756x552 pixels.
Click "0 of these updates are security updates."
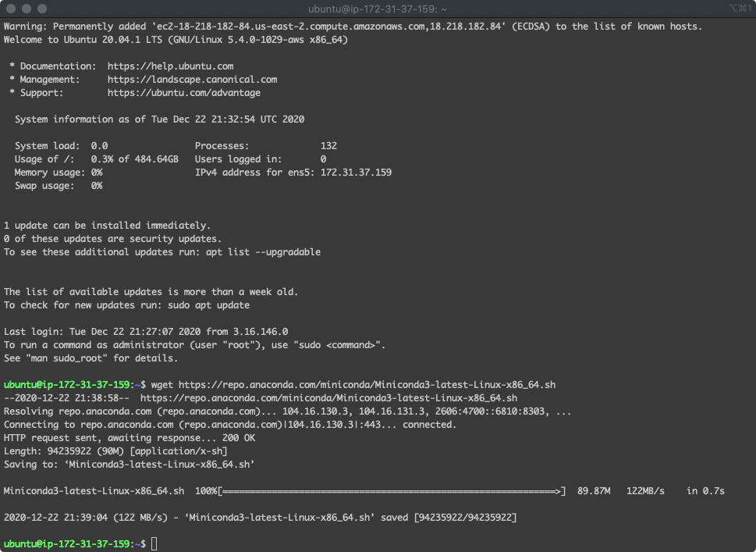coord(112,239)
